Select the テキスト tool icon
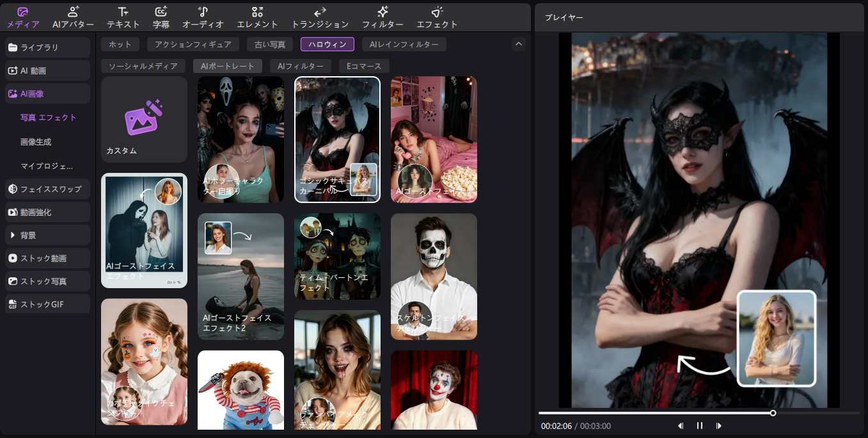The height and width of the screenshot is (438, 868). pyautogui.click(x=123, y=12)
